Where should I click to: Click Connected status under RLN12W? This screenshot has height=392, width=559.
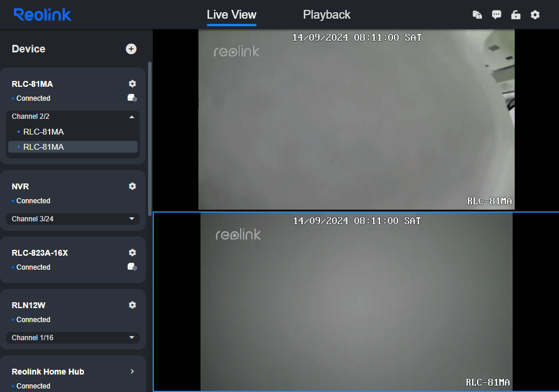click(33, 320)
